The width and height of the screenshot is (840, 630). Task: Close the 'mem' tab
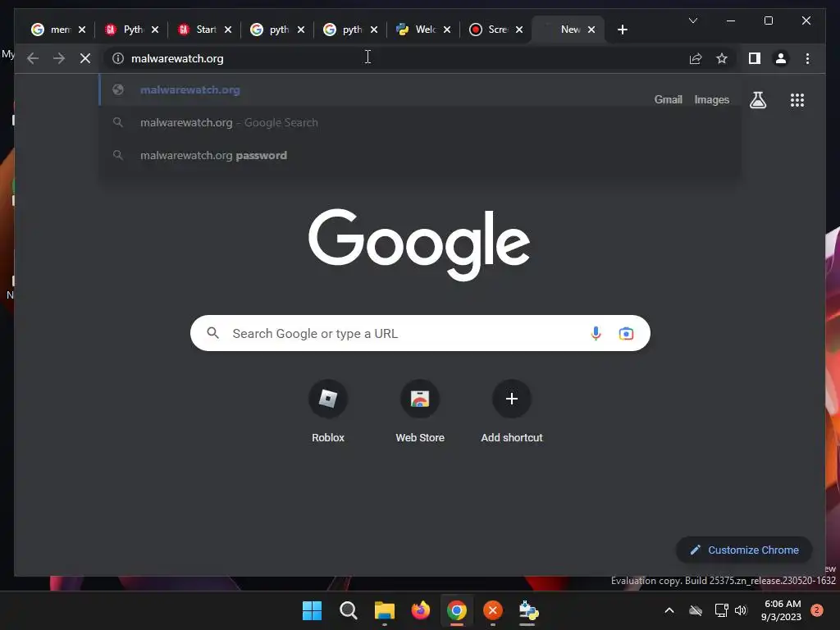point(82,30)
